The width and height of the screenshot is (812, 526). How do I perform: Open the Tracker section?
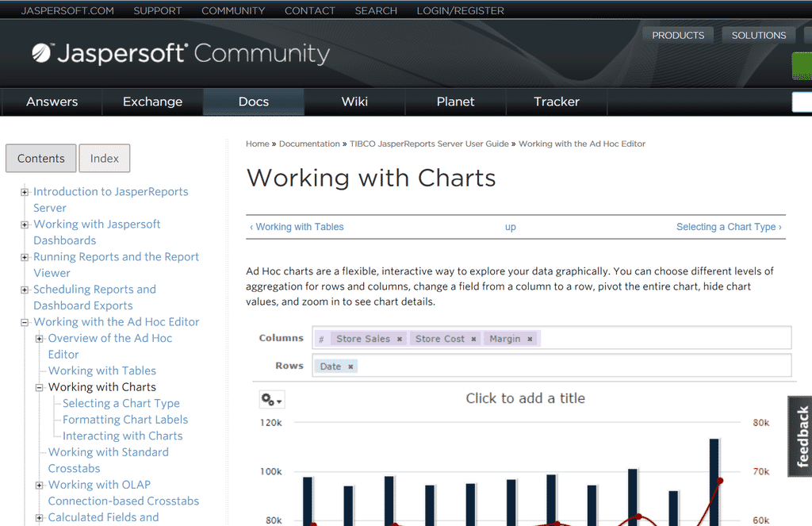(556, 102)
